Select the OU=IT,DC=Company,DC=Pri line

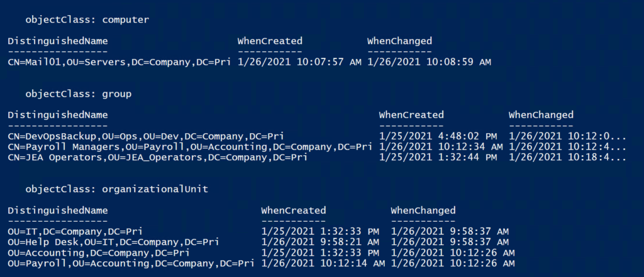tap(75, 231)
